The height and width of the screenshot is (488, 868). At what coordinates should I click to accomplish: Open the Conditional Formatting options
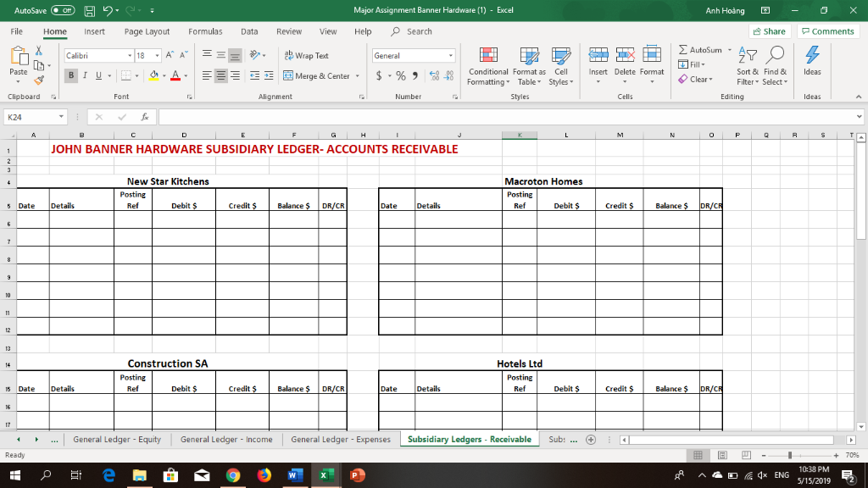pyautogui.click(x=488, y=68)
